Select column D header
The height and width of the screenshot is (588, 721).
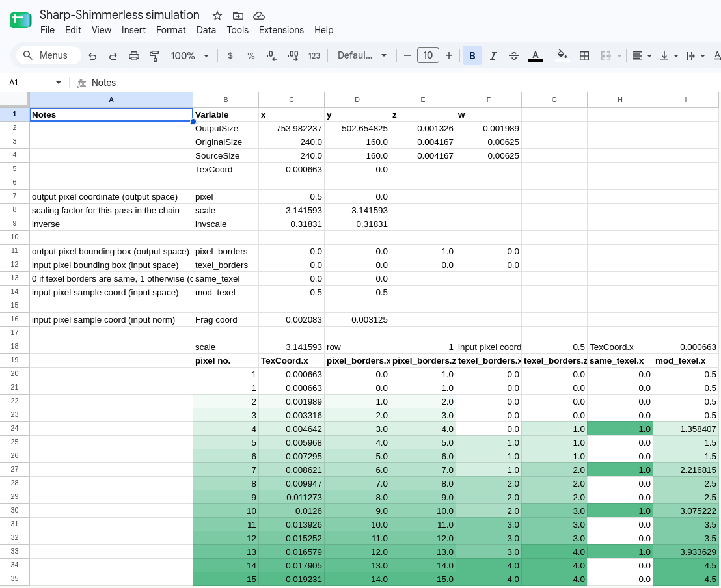[x=357, y=100]
